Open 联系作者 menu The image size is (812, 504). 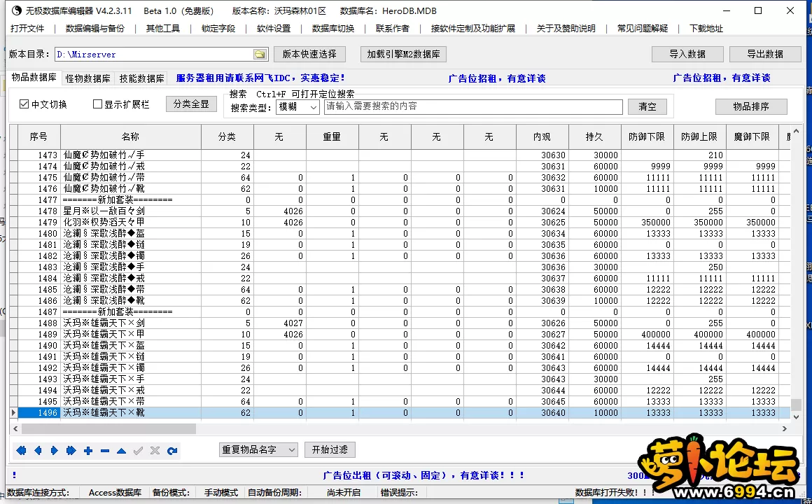[393, 29]
